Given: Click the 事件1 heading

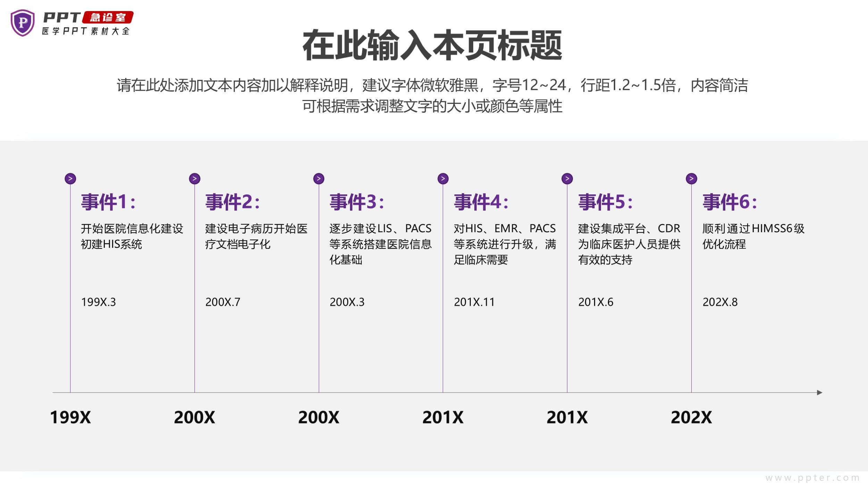Looking at the screenshot, I should click(x=108, y=202).
